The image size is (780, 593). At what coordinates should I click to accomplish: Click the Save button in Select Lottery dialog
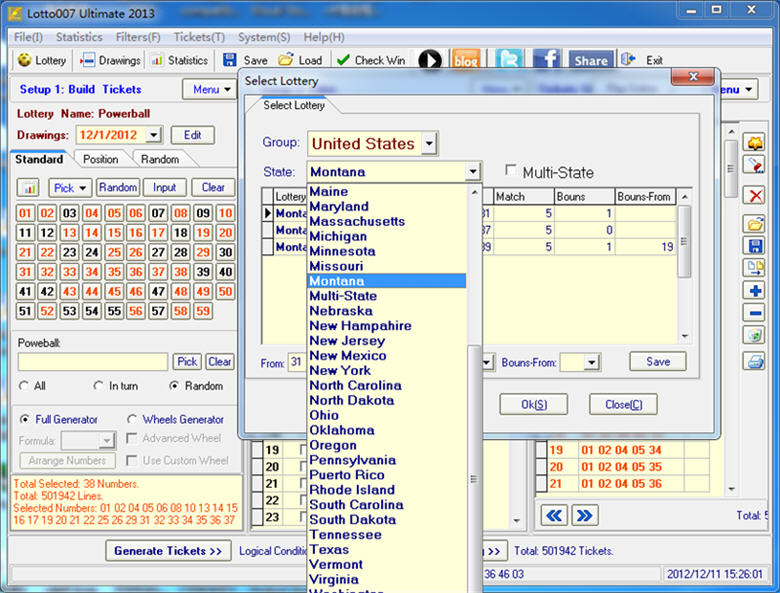[x=658, y=362]
